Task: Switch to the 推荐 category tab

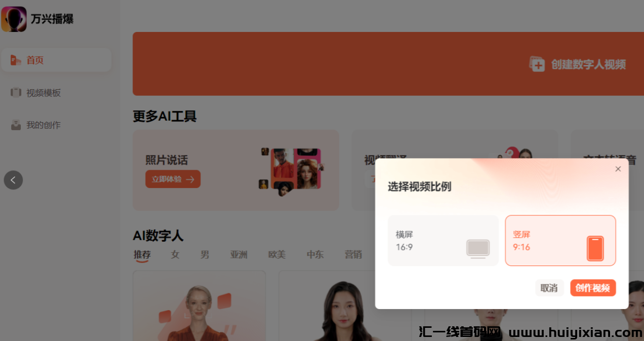Action: pyautogui.click(x=142, y=255)
